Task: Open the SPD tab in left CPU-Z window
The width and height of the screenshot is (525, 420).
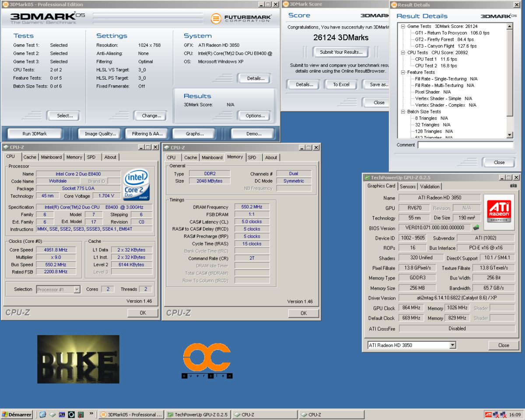Action: (91, 157)
